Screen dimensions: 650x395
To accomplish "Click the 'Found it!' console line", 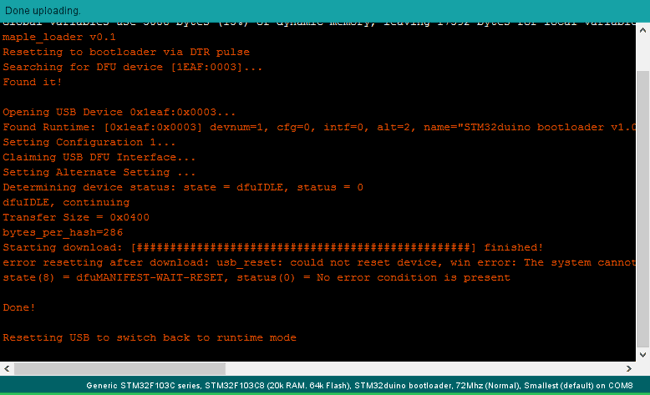I will 32,82.
